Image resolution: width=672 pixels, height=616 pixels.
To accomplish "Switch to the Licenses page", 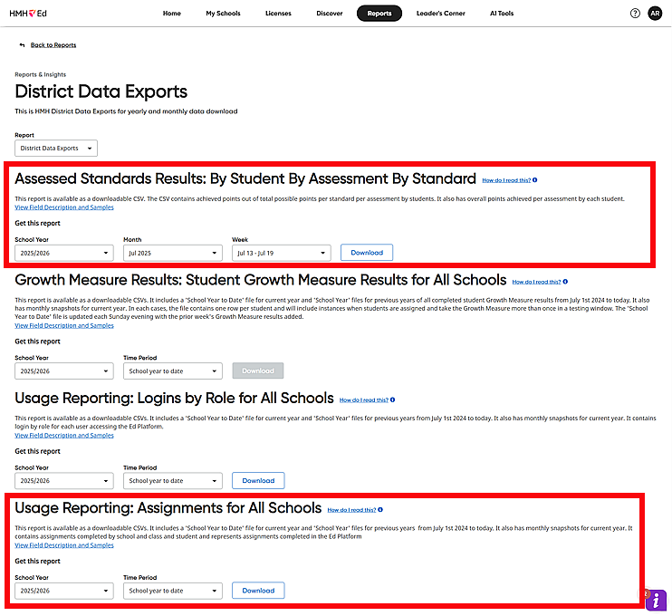I will point(278,14).
